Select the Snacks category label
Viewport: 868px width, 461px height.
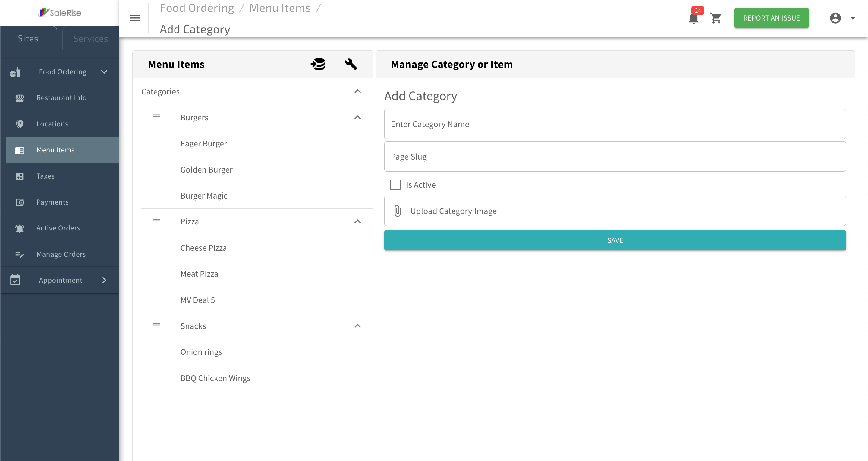(193, 326)
